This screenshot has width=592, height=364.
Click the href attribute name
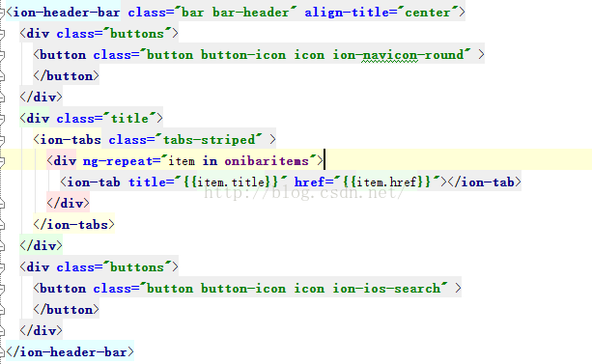(310, 182)
